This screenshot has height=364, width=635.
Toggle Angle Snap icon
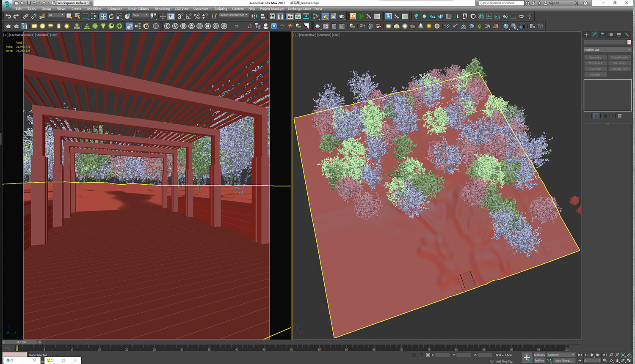pos(188,16)
